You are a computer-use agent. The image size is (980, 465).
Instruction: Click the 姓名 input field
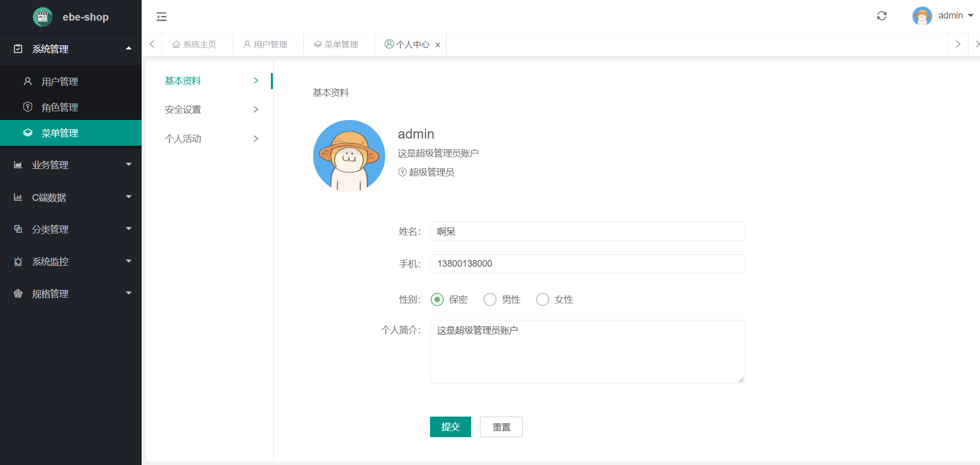pyautogui.click(x=587, y=231)
